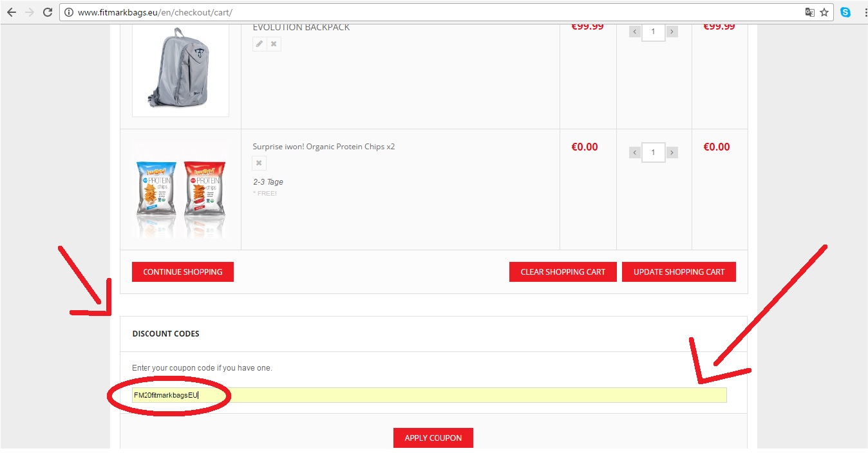Go forward with the browser forward arrow

[30, 12]
